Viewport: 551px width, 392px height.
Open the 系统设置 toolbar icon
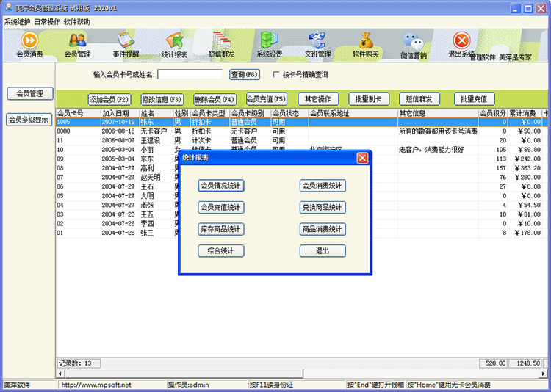(x=269, y=44)
